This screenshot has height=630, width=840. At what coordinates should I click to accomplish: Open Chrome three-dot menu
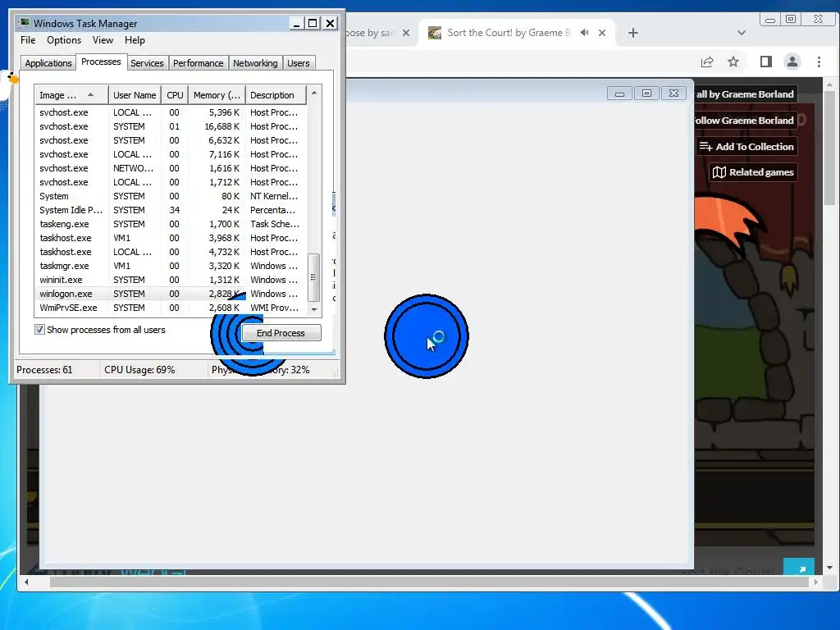(x=819, y=62)
